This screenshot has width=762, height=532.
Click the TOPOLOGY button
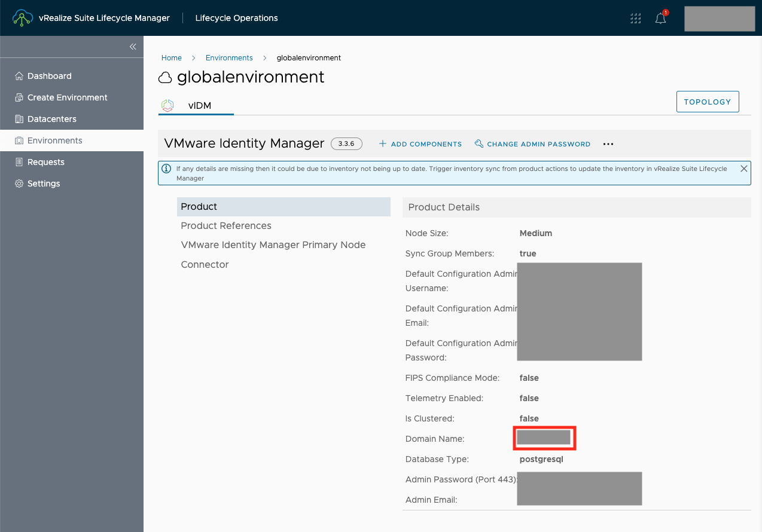708,102
